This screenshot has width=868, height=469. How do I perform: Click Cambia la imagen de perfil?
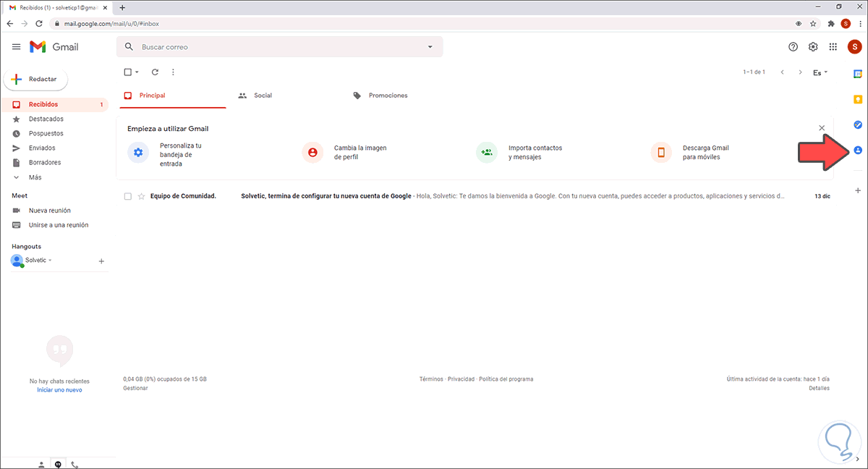click(344, 152)
